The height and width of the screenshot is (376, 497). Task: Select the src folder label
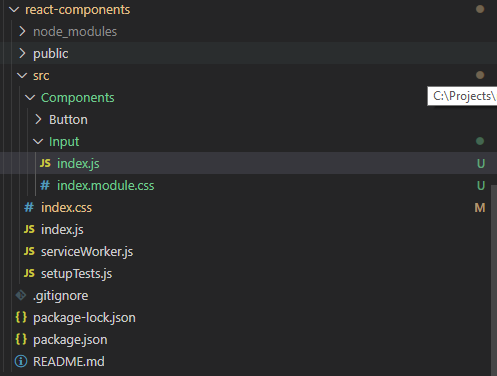41,76
